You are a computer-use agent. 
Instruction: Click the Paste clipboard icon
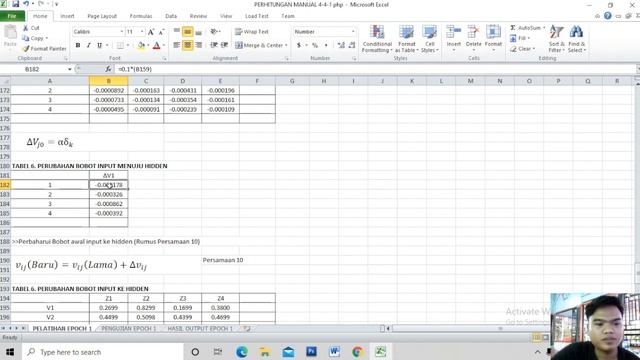pos(10,33)
